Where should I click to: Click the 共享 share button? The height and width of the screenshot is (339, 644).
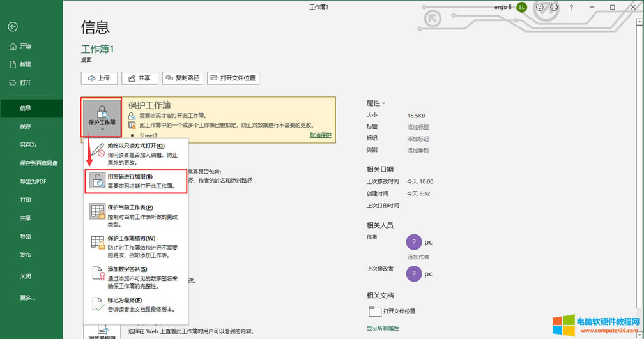(140, 78)
